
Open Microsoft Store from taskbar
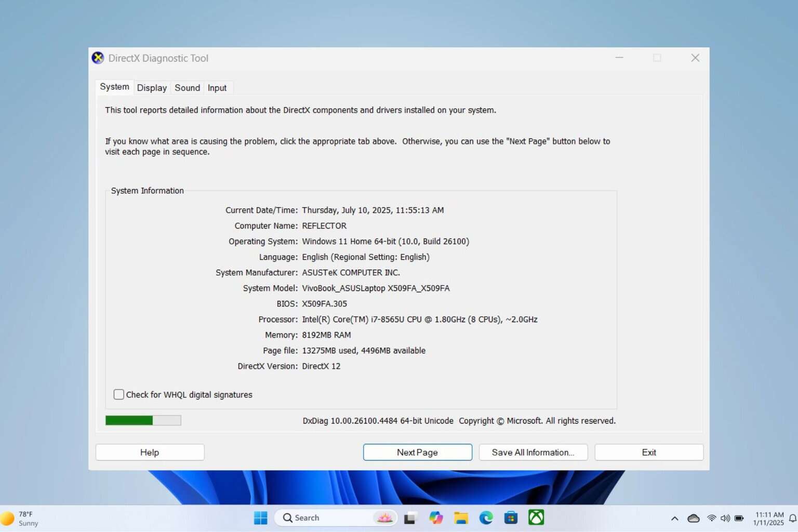pos(511,517)
